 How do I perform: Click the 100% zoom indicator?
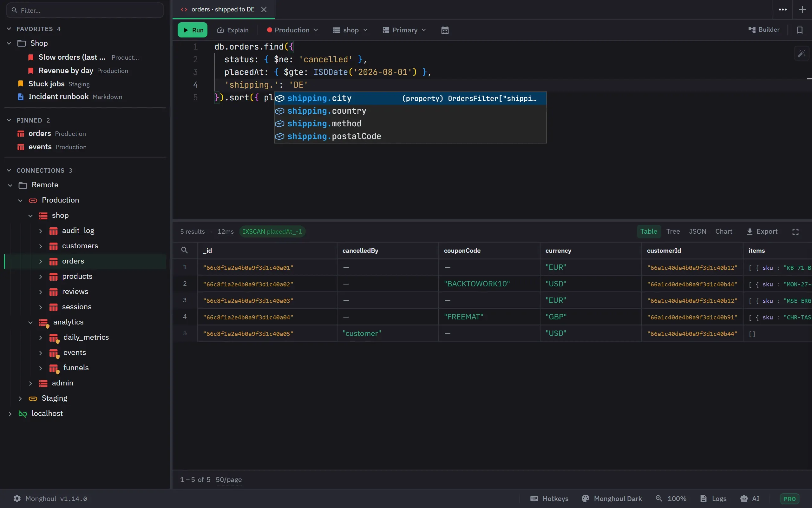point(671,498)
